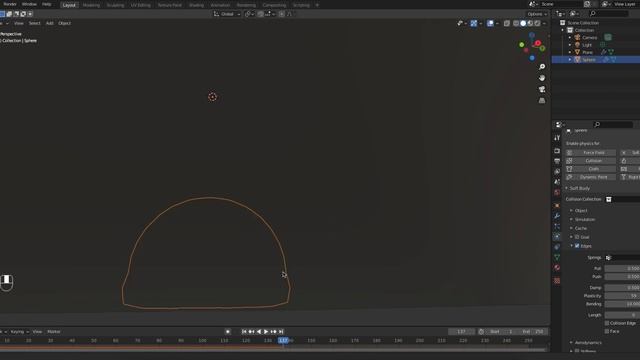Jump to the start frame in timeline
The height and width of the screenshot is (360, 640).
(244, 332)
